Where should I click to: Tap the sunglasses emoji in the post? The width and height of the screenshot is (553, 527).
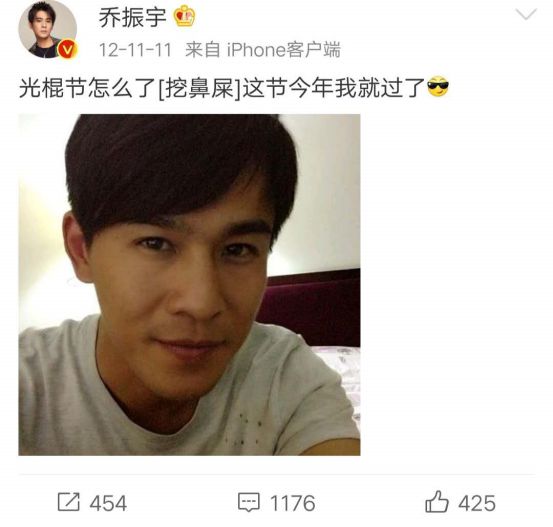[438, 86]
